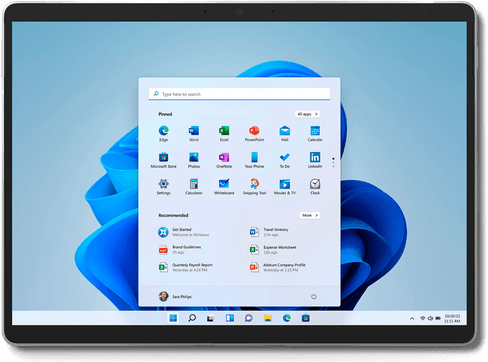Open File Explorer from the taskbar

tap(268, 318)
